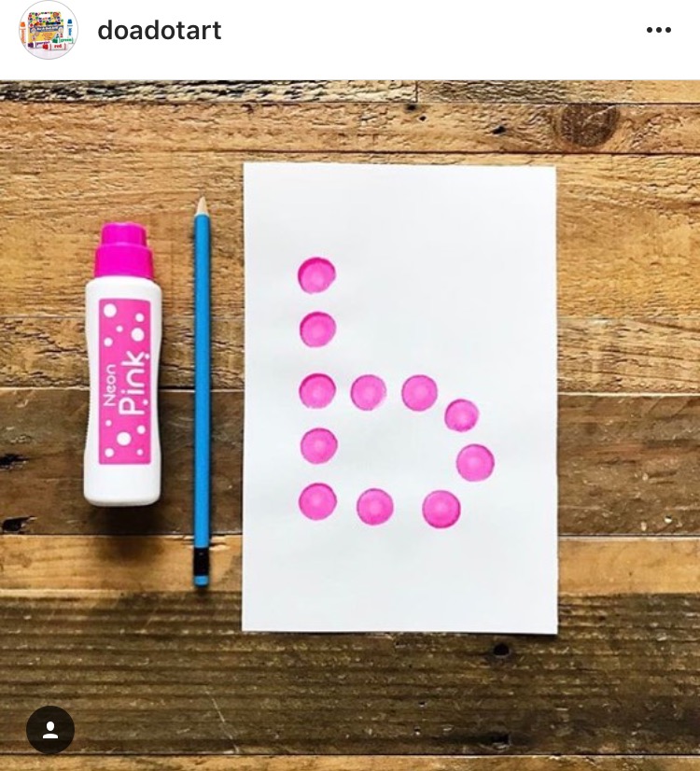
Task: Select the topmost pink dot of the letter b
Action: click(316, 274)
